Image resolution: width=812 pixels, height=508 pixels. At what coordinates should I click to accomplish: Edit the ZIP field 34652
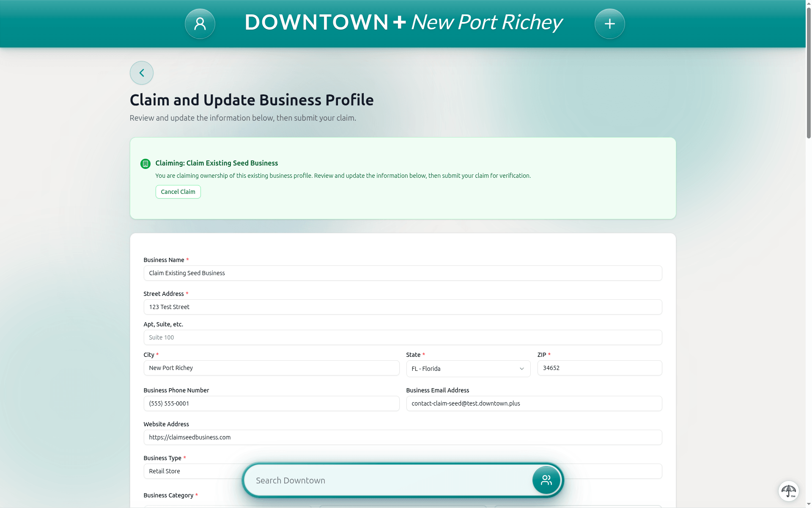(x=600, y=368)
